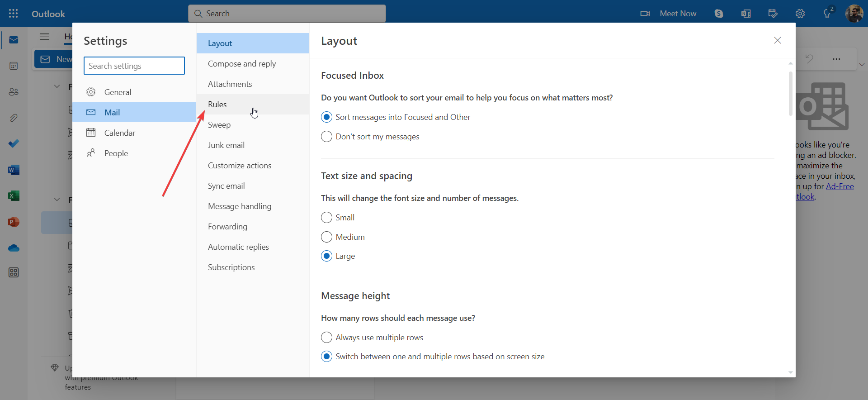Open OneDrive cloud icon in app rail
Viewport: 868px width, 400px height.
tap(14, 248)
